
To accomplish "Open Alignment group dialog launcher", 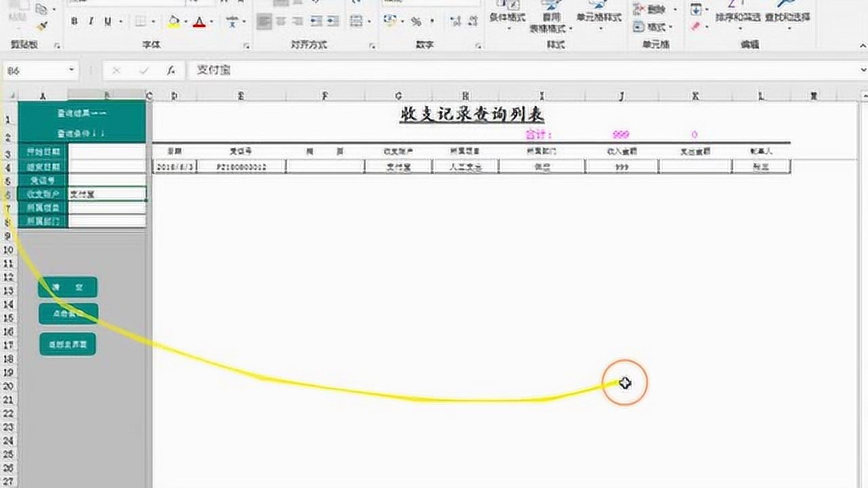I will (372, 45).
